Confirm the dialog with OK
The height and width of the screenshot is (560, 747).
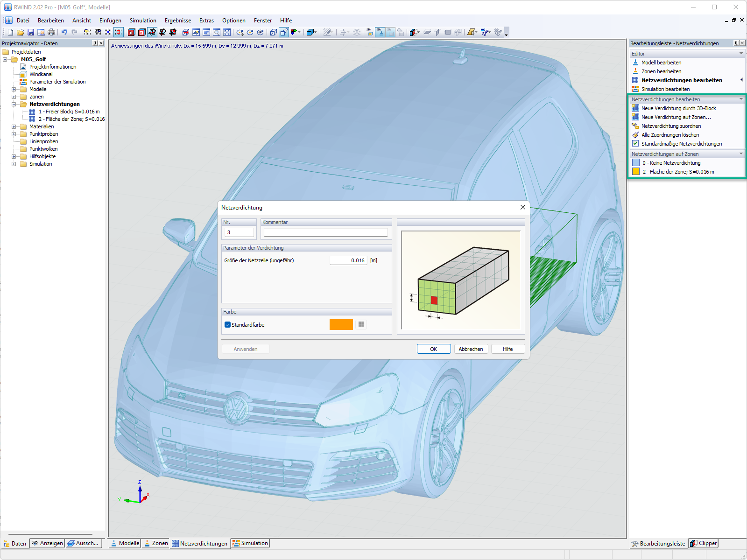(x=434, y=349)
